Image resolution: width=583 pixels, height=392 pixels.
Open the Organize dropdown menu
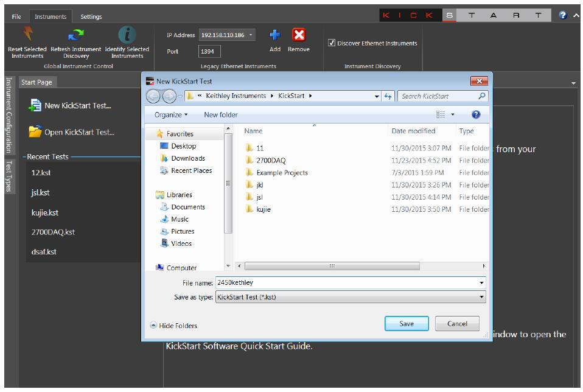pos(171,114)
